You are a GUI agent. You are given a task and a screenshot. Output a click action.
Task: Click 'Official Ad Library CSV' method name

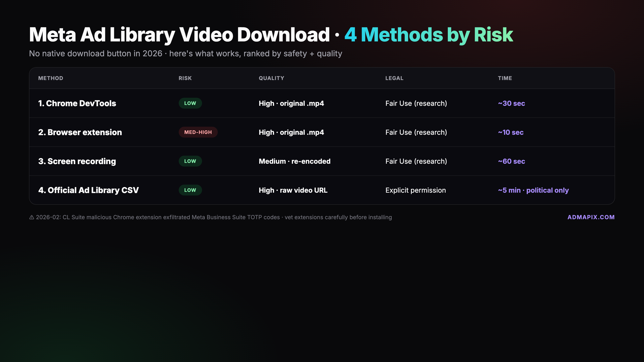click(89, 190)
